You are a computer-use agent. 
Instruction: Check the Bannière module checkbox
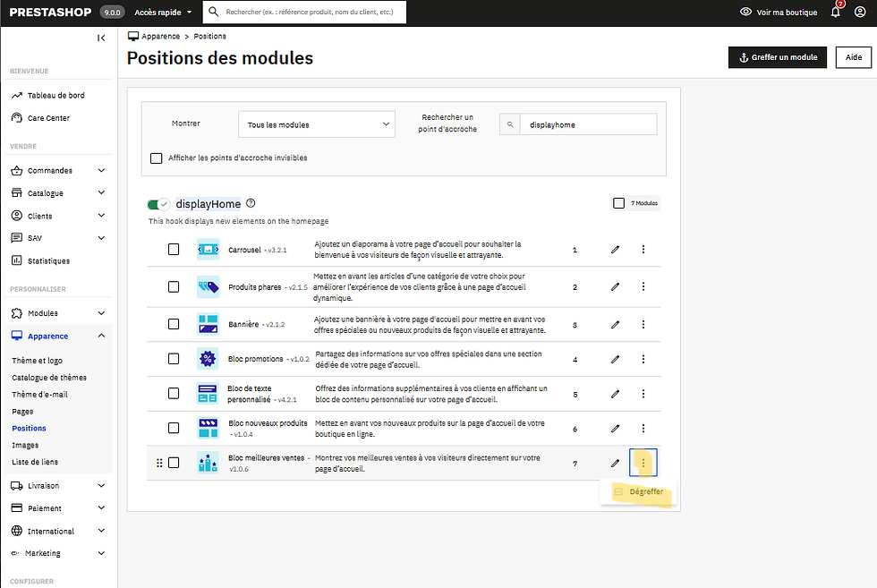(174, 325)
